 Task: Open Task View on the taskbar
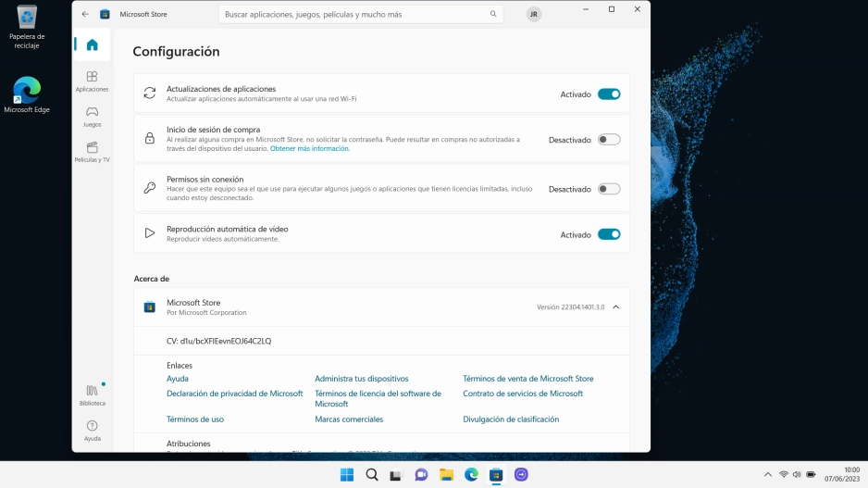pos(395,475)
